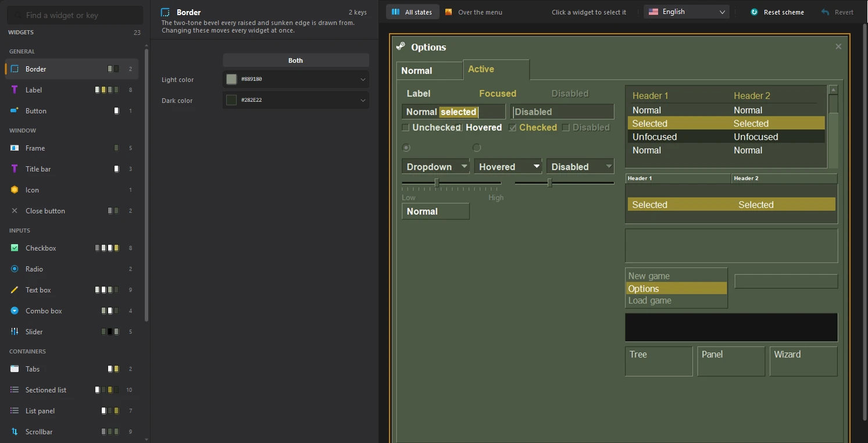The image size is (868, 443).
Task: Choose New game in the menu list
Action: [676, 276]
